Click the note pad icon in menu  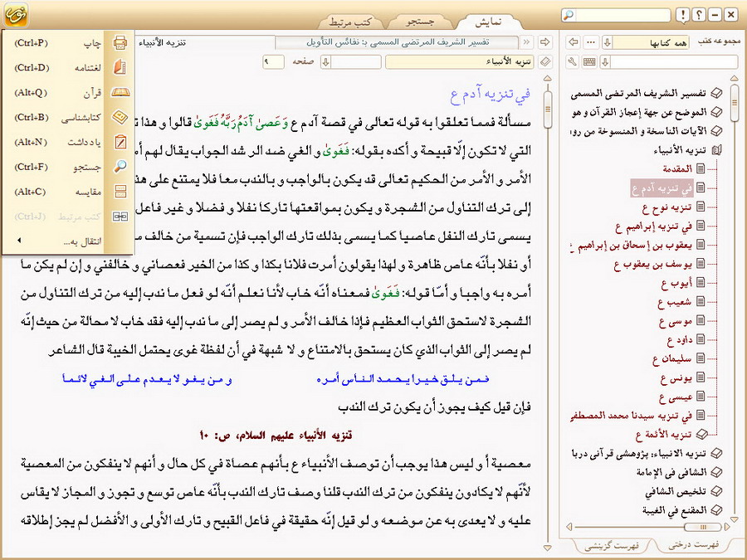tap(120, 142)
